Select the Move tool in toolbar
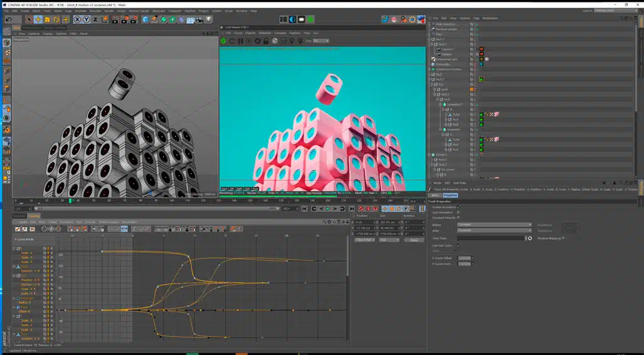Screen dimensions: 644x355 pyautogui.click(x=38, y=19)
